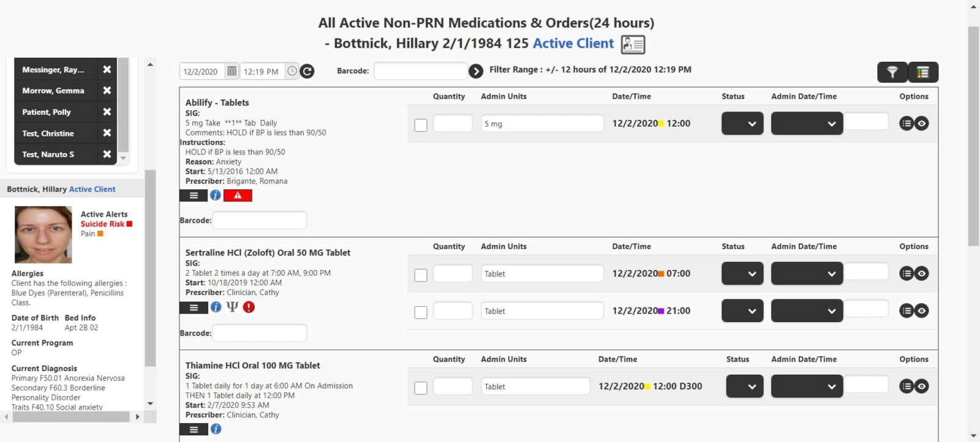This screenshot has width=980, height=442.
Task: Check the Sertraline 07:00 dose checkbox
Action: 421,275
